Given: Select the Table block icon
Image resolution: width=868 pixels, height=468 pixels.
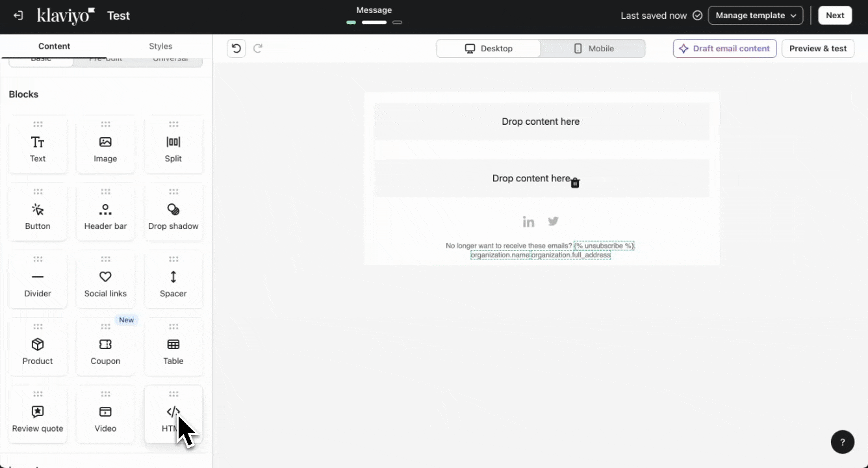Looking at the screenshot, I should pyautogui.click(x=173, y=344).
